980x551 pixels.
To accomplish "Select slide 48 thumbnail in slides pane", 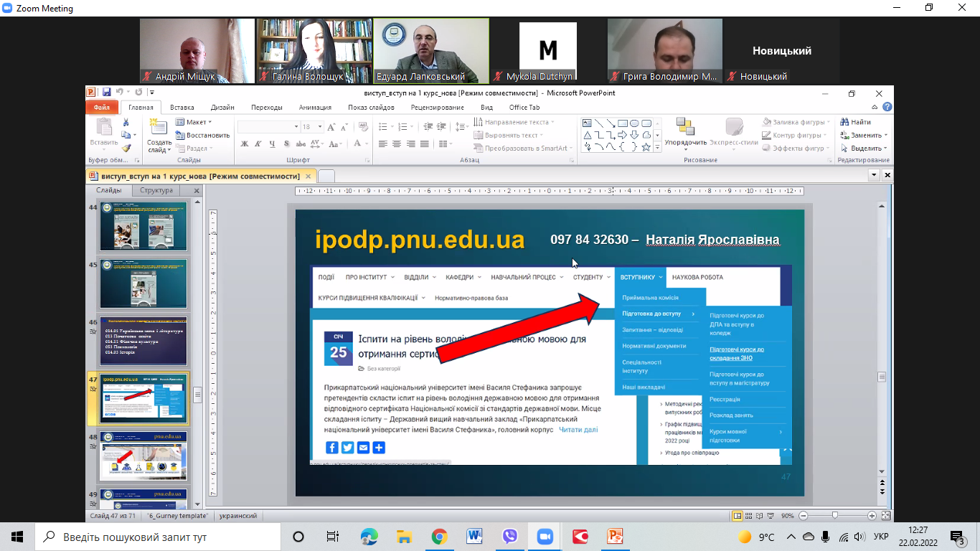I will point(143,457).
